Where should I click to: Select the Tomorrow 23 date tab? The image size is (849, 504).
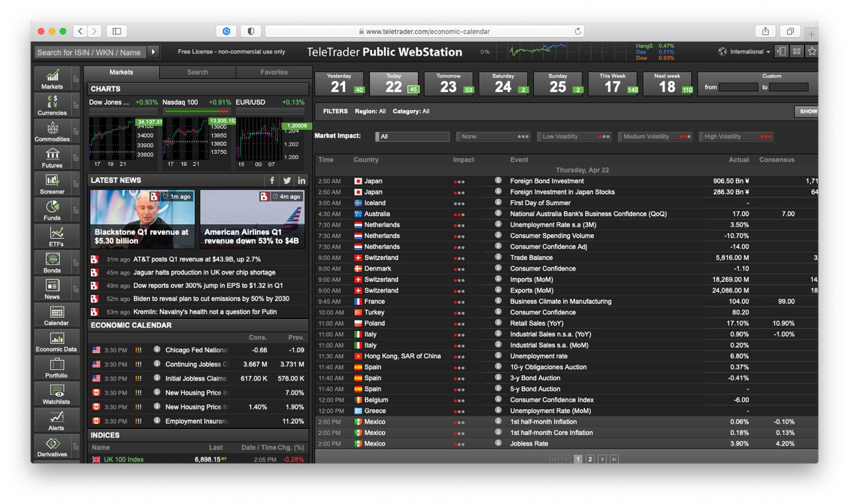point(449,84)
